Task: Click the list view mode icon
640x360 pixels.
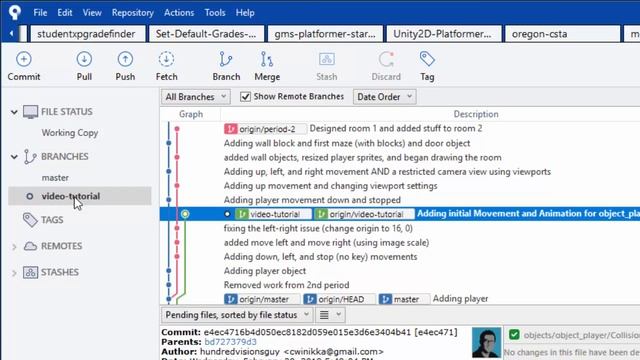Action: pos(324,315)
